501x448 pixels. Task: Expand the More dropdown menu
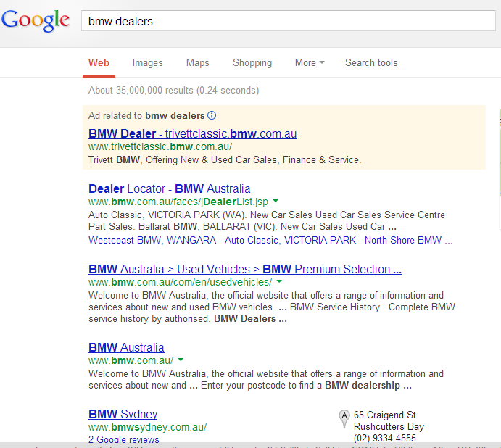click(x=310, y=62)
